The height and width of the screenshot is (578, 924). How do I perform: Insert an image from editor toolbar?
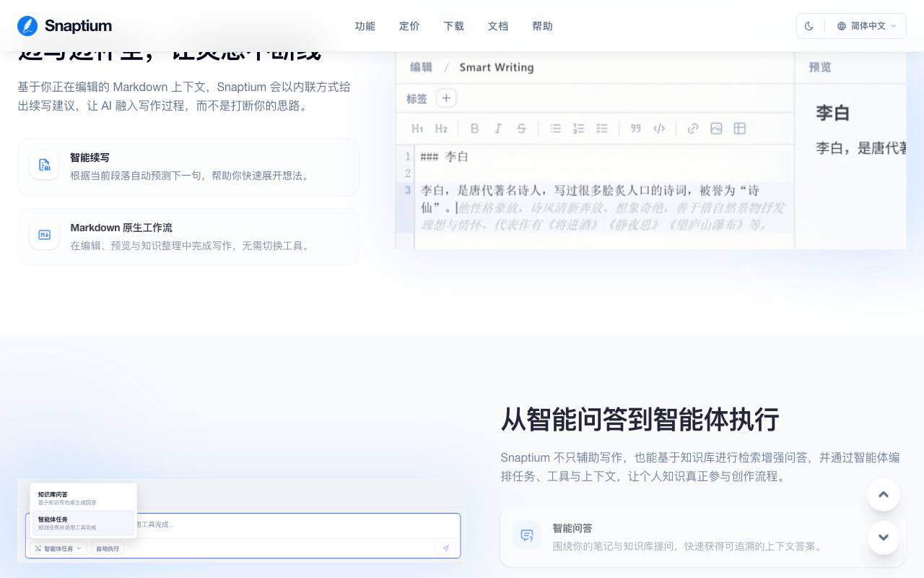[x=716, y=129]
